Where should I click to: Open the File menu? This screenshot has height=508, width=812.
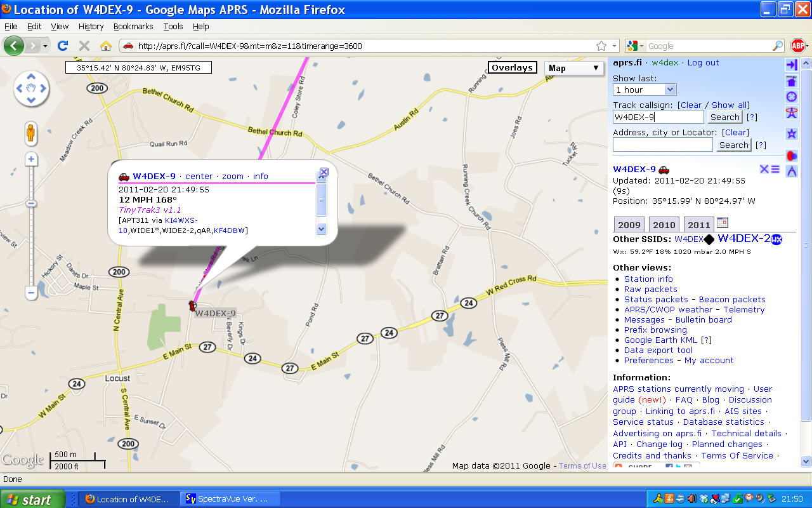(11, 26)
